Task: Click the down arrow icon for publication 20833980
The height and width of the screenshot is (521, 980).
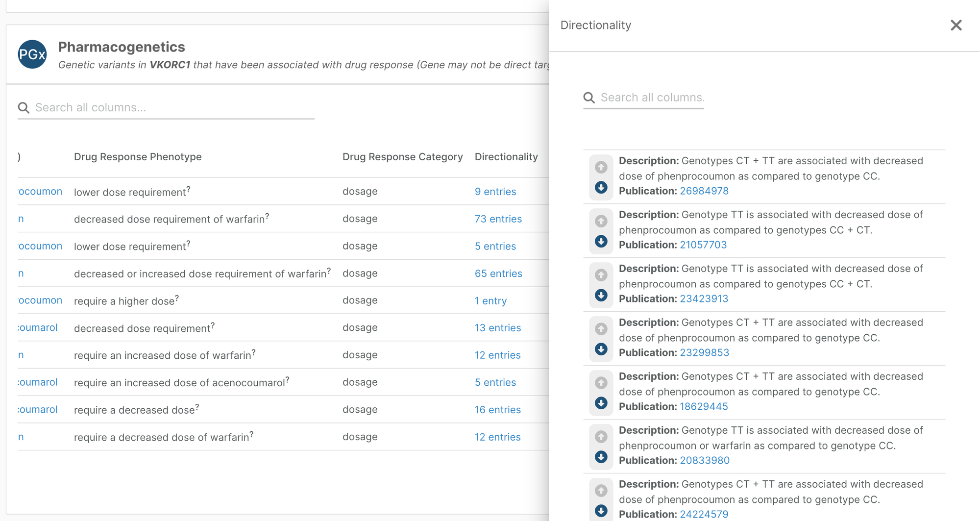Action: coord(601,457)
